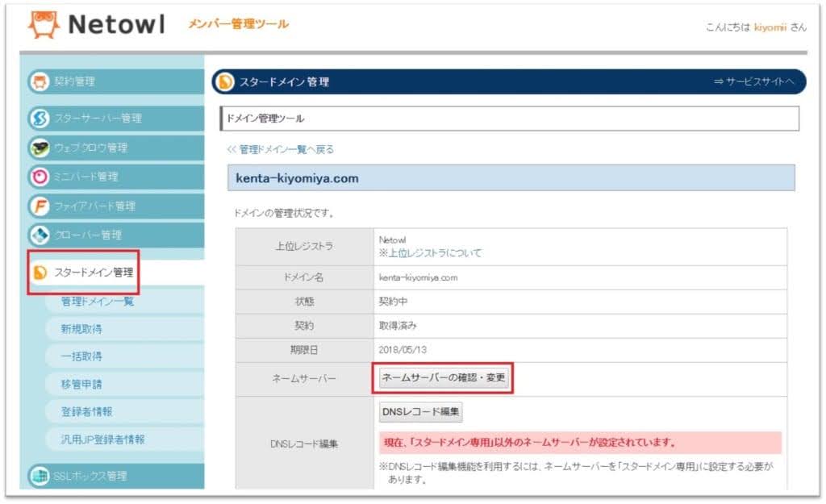This screenshot has height=504, width=826.
Task: Click 上位レジストラ label cell
Action: 304,247
